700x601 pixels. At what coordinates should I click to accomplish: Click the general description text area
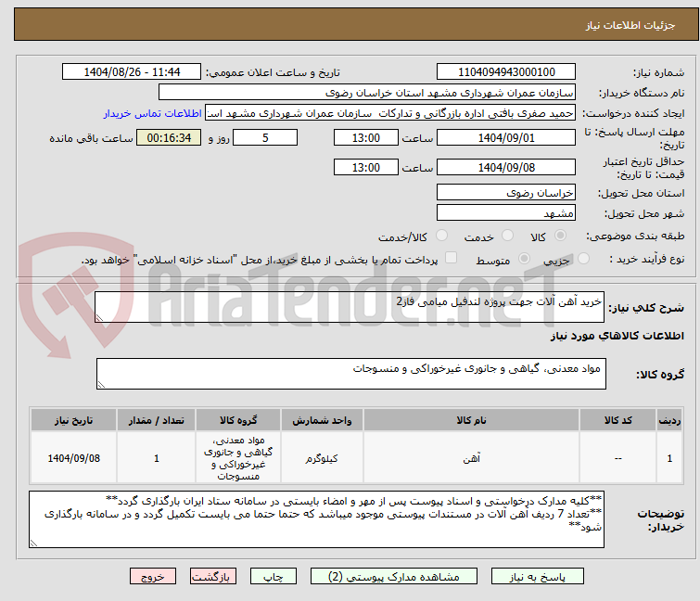coord(350,307)
